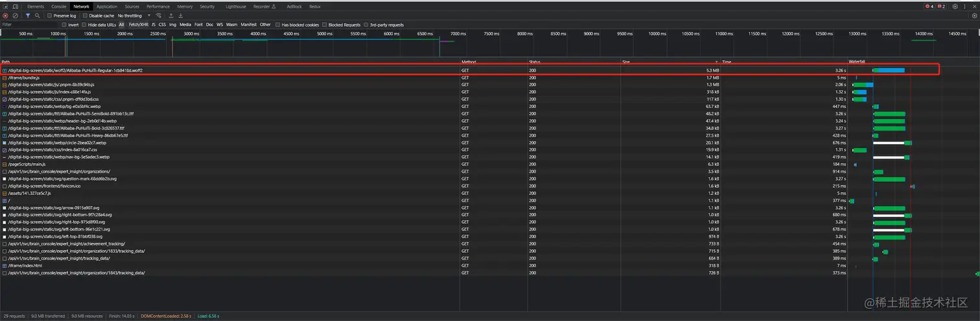Screen dimensions: 980x321
Task: Open the Redux tab
Action: [x=315, y=6]
